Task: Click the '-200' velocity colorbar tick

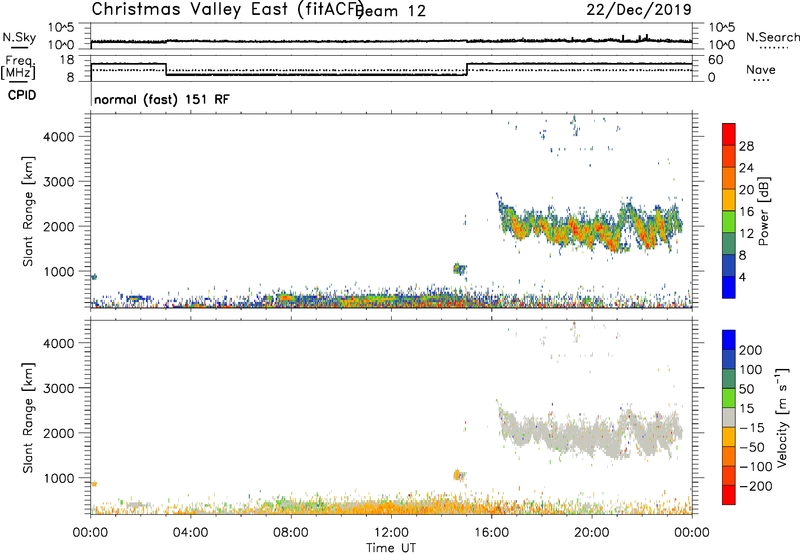Action: [x=756, y=486]
